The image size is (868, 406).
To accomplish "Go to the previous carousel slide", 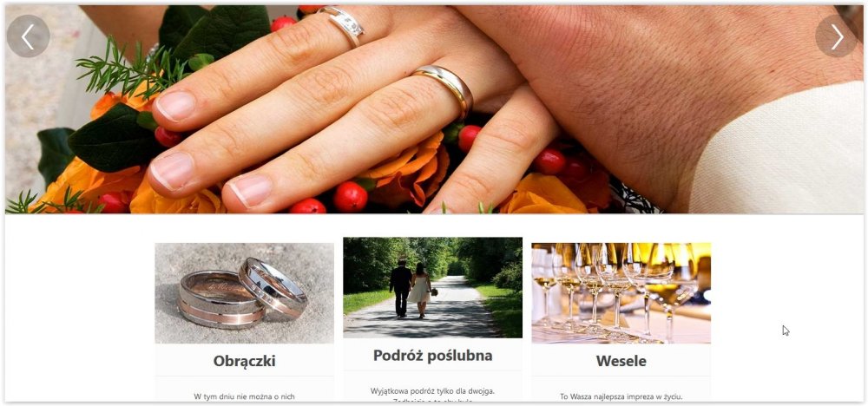I will (28, 36).
